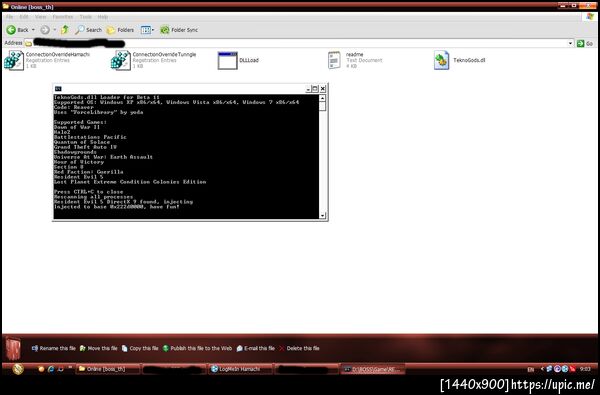The height and width of the screenshot is (395, 600).
Task: Open the Tools menu
Action: 86,17
